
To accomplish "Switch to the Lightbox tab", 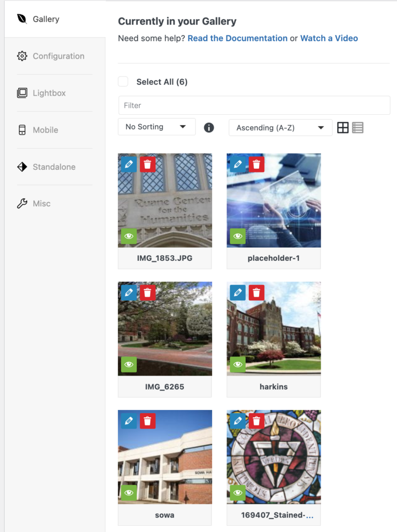I will pos(49,93).
